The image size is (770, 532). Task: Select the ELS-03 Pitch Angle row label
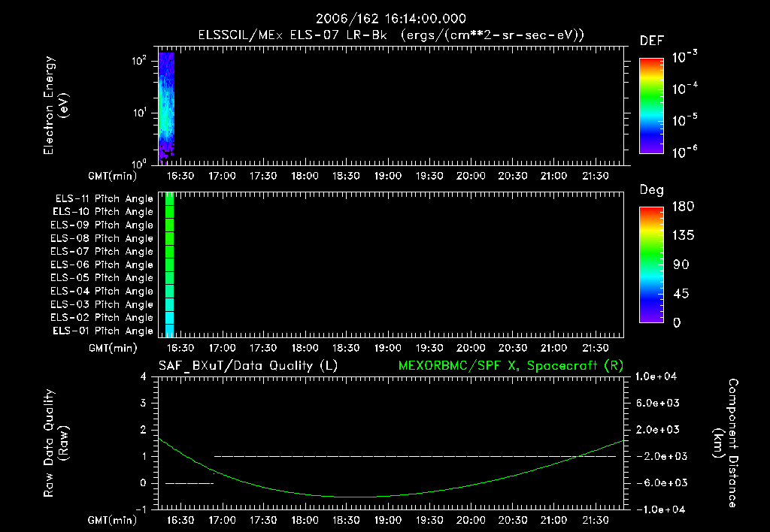tap(102, 305)
